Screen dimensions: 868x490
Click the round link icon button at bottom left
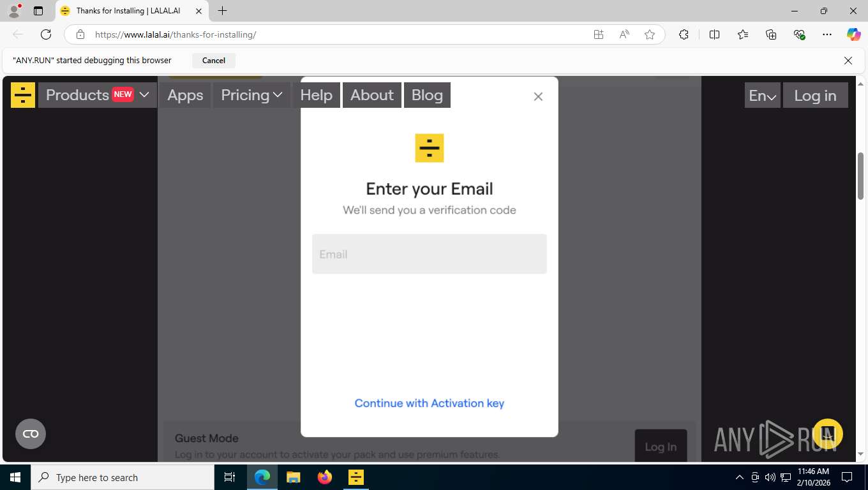(31, 434)
